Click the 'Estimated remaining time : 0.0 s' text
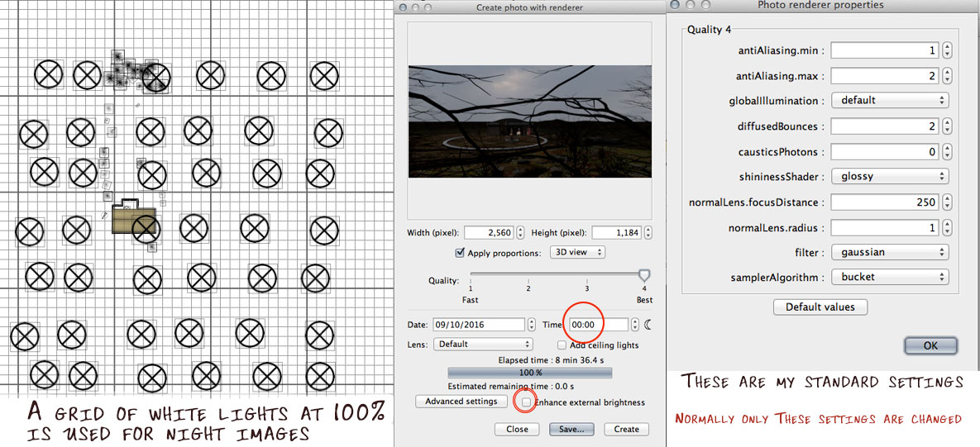This screenshot has height=447, width=980. pos(510,387)
